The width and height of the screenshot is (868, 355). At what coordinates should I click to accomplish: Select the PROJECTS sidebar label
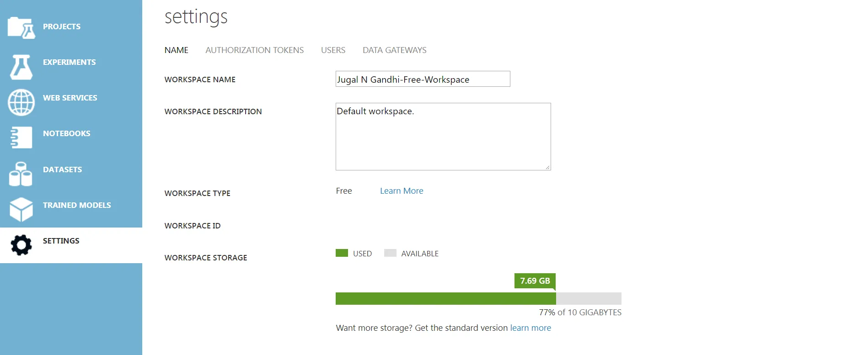(x=62, y=26)
